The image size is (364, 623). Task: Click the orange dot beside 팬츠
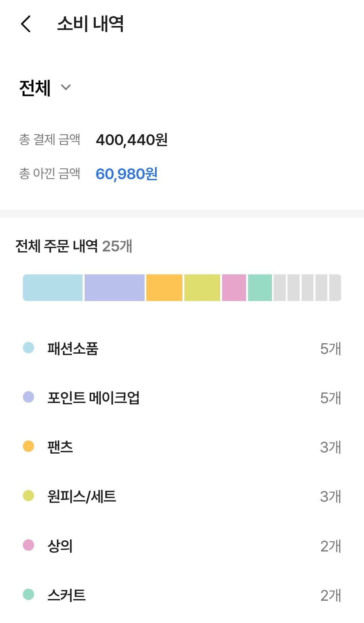tap(29, 446)
